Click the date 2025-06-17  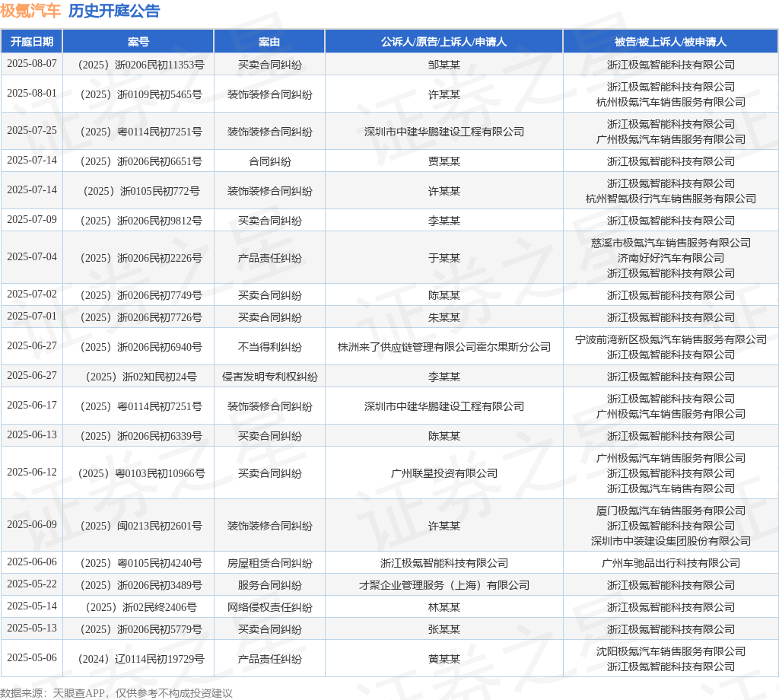(x=32, y=406)
